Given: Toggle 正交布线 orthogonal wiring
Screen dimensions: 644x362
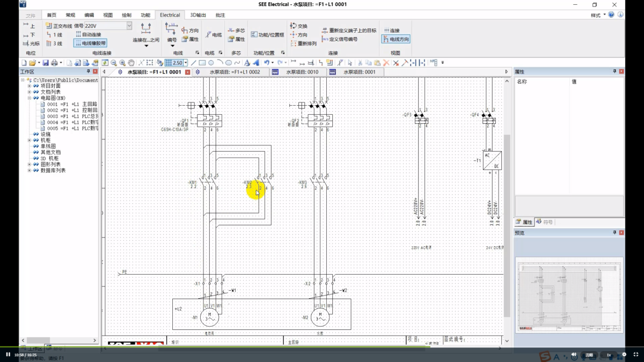Looking at the screenshot, I should [58, 26].
